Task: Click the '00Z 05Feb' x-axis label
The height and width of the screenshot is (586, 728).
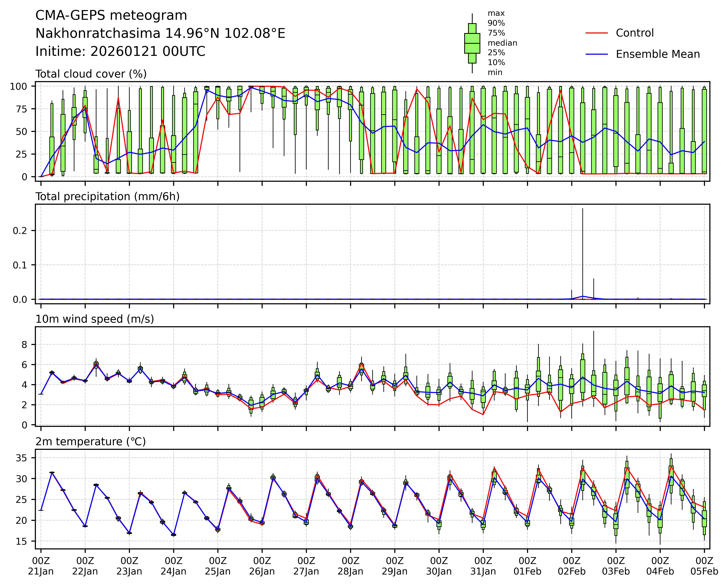Action: (x=704, y=566)
